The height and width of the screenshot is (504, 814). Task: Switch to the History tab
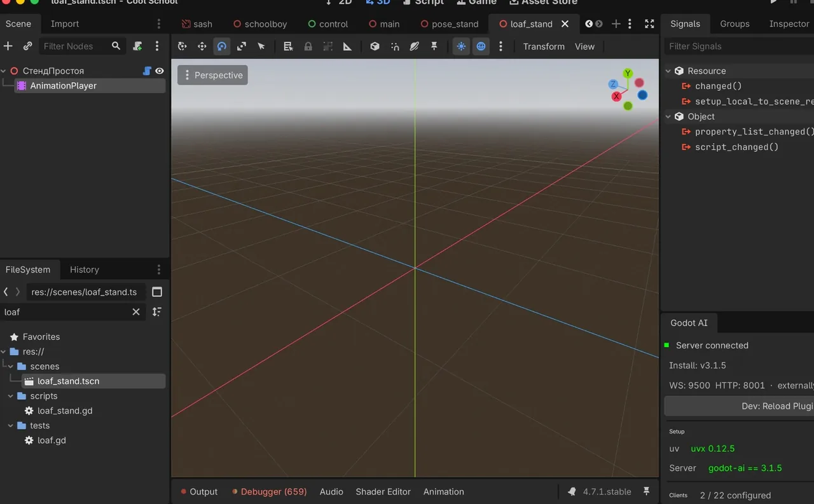click(x=85, y=269)
